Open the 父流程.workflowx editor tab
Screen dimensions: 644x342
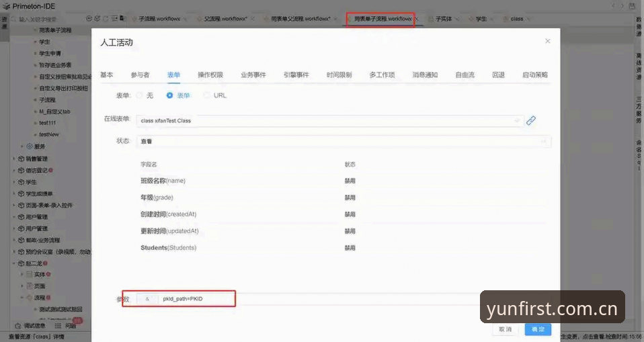(x=225, y=19)
